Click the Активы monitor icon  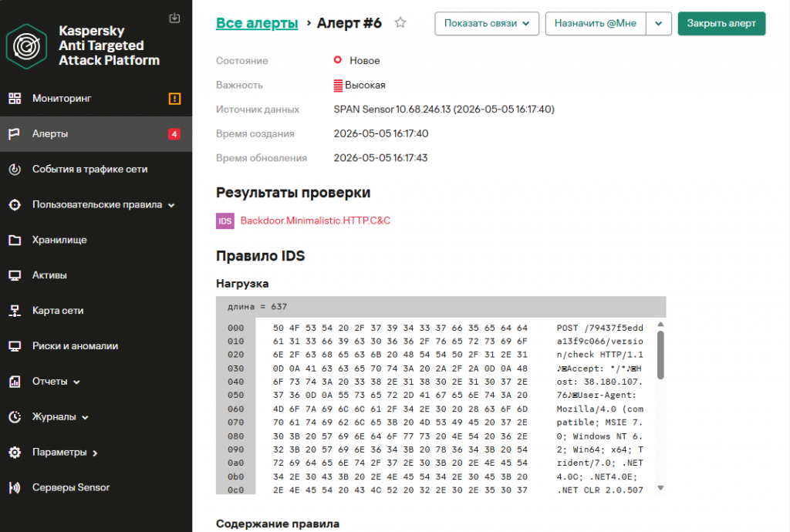[15, 275]
